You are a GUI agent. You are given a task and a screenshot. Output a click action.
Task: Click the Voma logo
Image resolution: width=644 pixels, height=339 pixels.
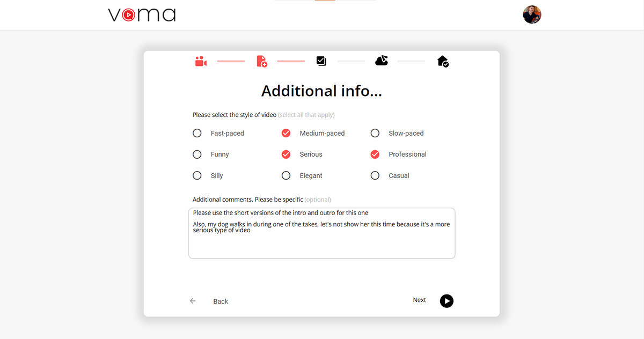click(142, 15)
